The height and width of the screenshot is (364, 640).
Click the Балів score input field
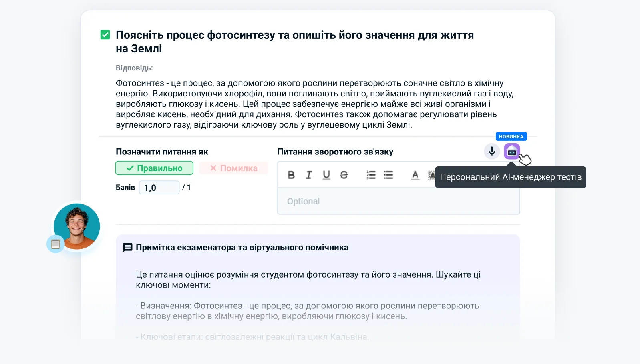pyautogui.click(x=159, y=188)
